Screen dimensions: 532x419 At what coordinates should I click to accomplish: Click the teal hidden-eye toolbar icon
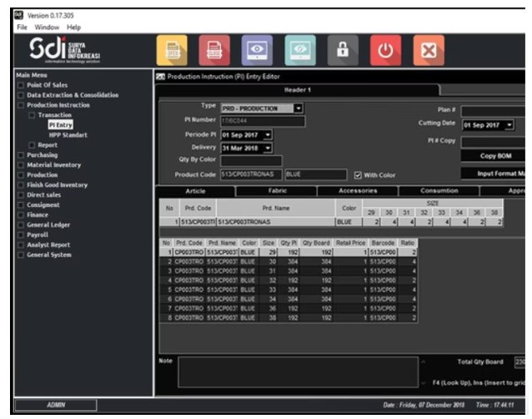300,50
